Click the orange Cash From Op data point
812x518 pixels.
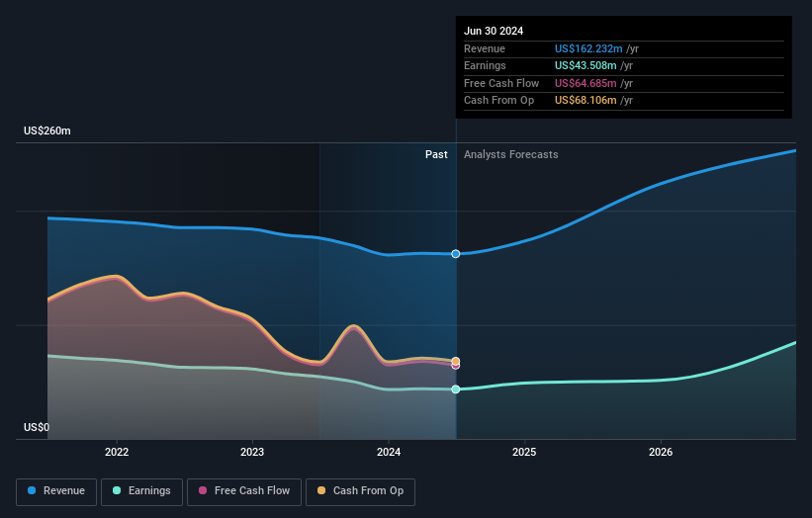click(455, 361)
